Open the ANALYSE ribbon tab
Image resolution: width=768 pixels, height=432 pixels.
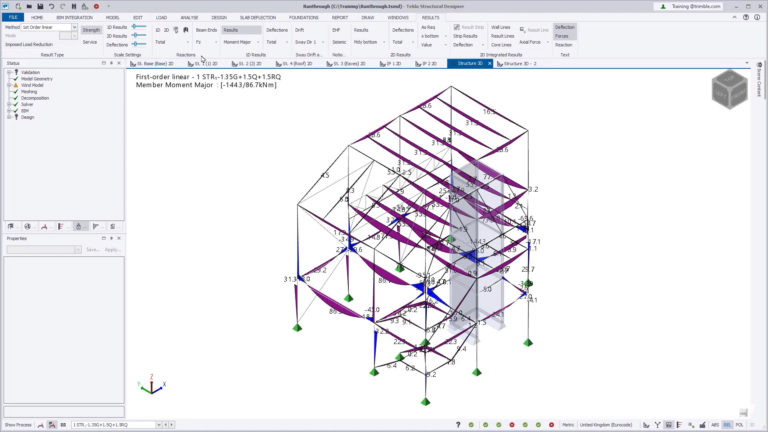coord(189,17)
